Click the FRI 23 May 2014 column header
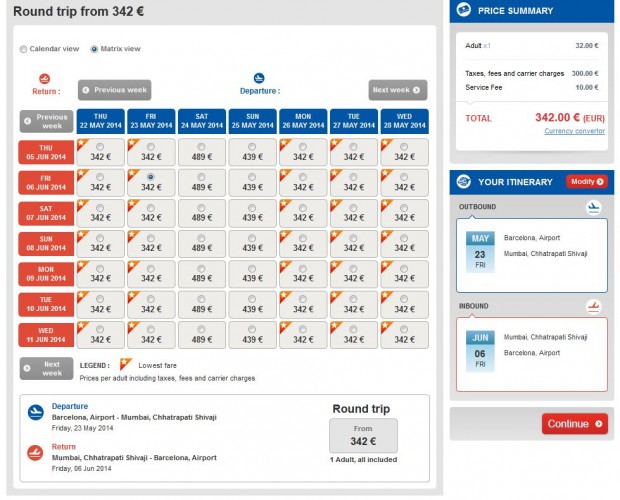 tap(151, 121)
